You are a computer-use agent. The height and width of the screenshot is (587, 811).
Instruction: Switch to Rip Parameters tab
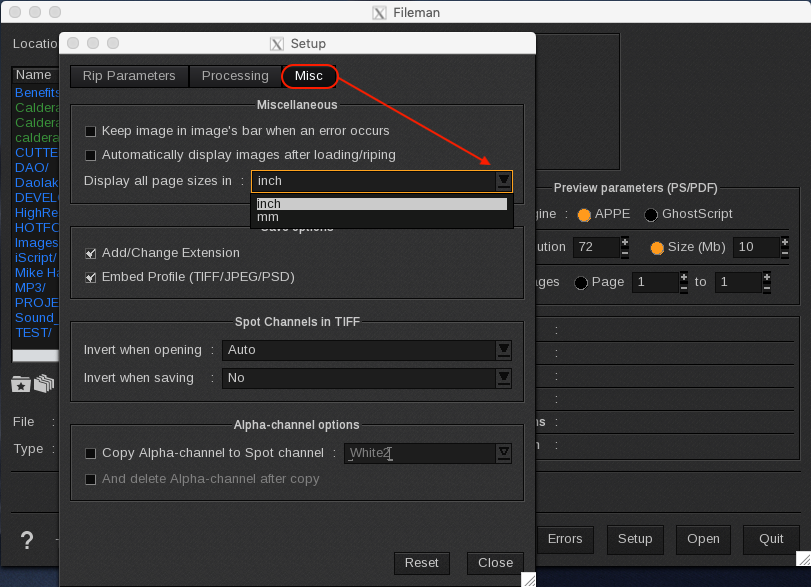129,76
